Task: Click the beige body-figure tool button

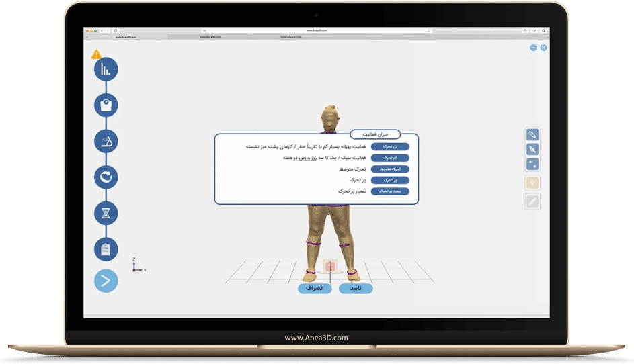Action: tap(532, 183)
